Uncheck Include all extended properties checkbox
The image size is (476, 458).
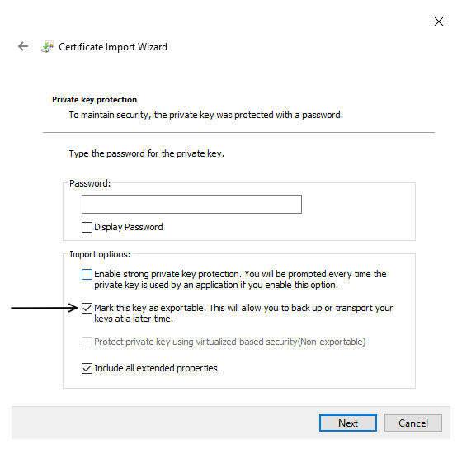(x=87, y=368)
